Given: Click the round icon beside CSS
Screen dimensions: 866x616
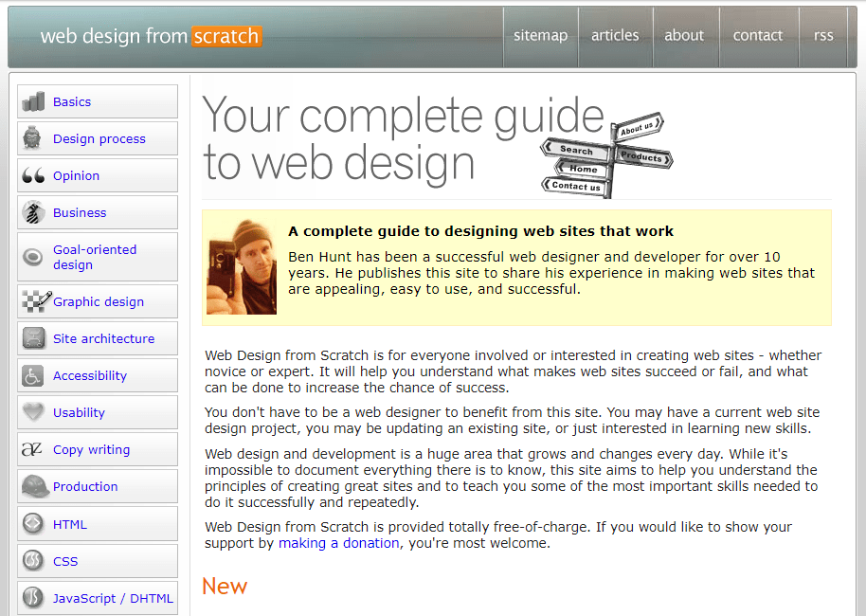Looking at the screenshot, I should click(33, 561).
